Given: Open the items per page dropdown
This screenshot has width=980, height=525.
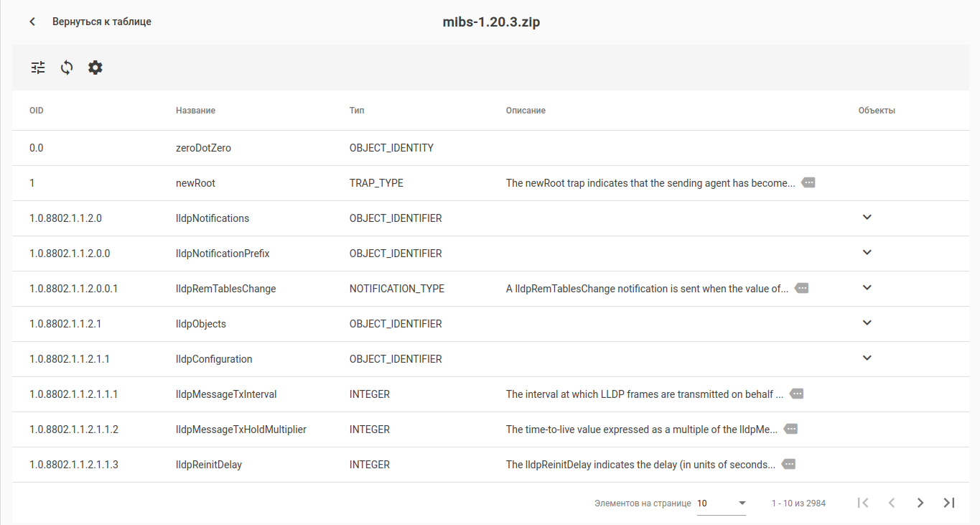Looking at the screenshot, I should (721, 503).
